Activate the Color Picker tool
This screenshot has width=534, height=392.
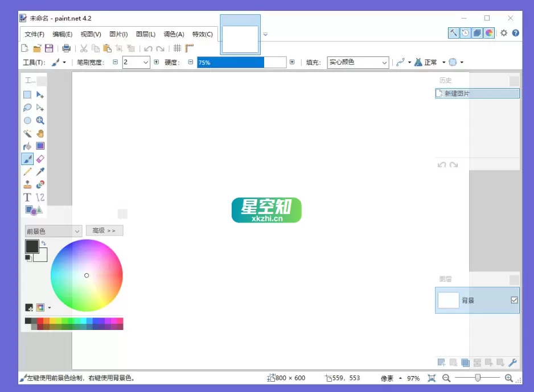pyautogui.click(x=40, y=171)
